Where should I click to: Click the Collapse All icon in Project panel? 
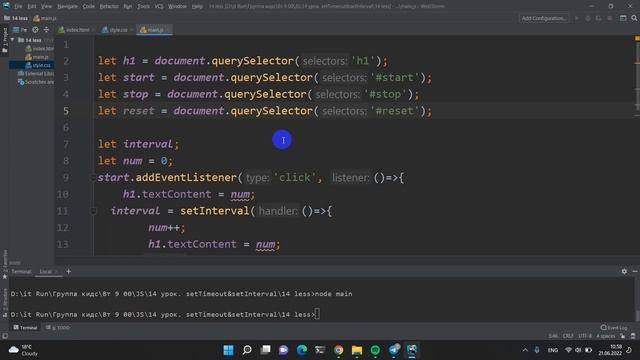click(46, 30)
